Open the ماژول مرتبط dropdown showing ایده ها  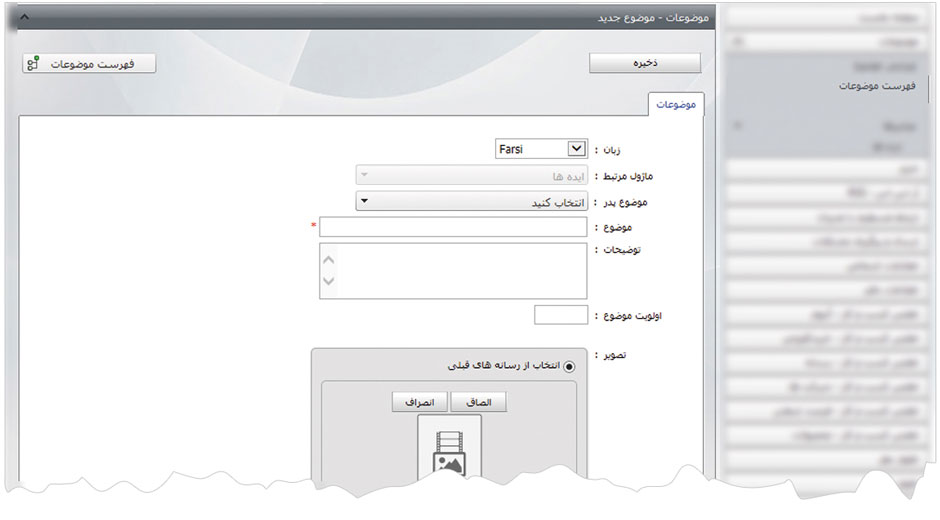[x=471, y=176]
